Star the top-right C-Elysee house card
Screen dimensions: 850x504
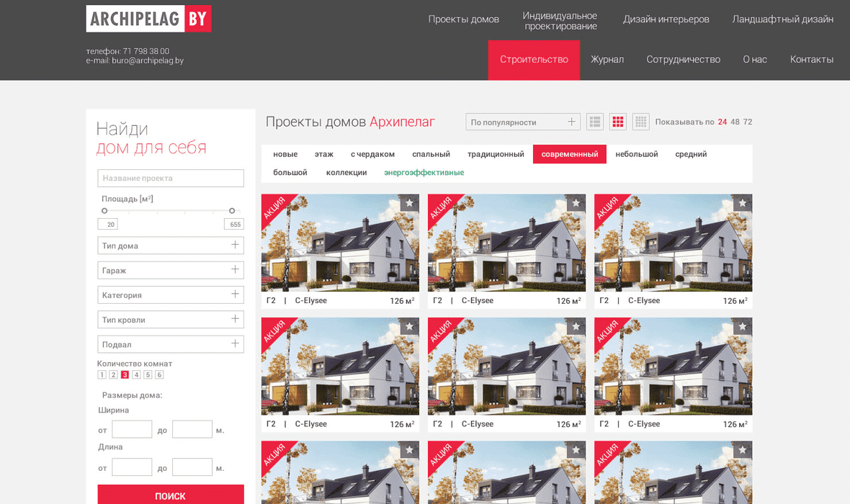tap(742, 204)
